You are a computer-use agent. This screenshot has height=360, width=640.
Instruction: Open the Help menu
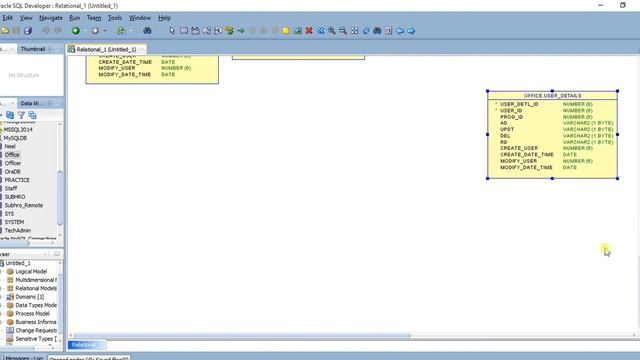[x=164, y=18]
